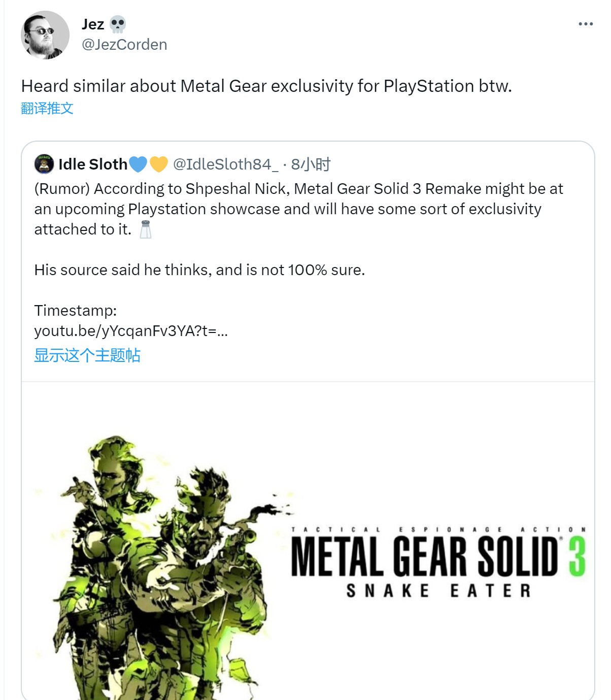Click the blue heart emoji
611x700 pixels.
(138, 164)
